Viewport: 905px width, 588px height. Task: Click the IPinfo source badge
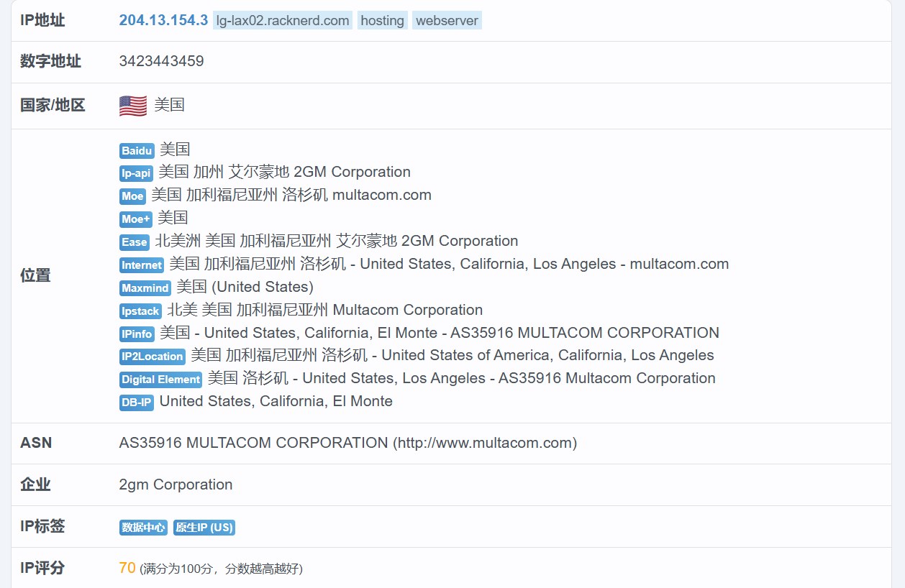(137, 334)
